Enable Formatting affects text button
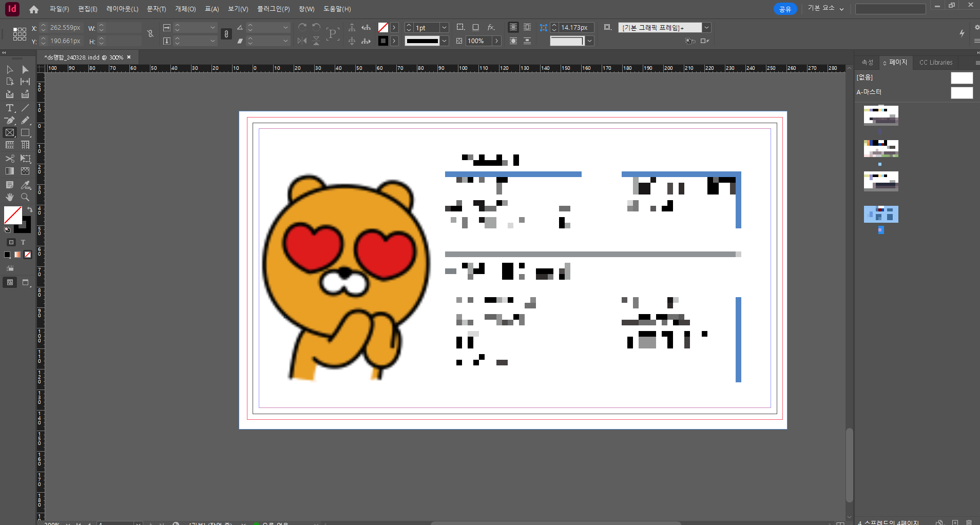The image size is (980, 525). click(x=23, y=242)
